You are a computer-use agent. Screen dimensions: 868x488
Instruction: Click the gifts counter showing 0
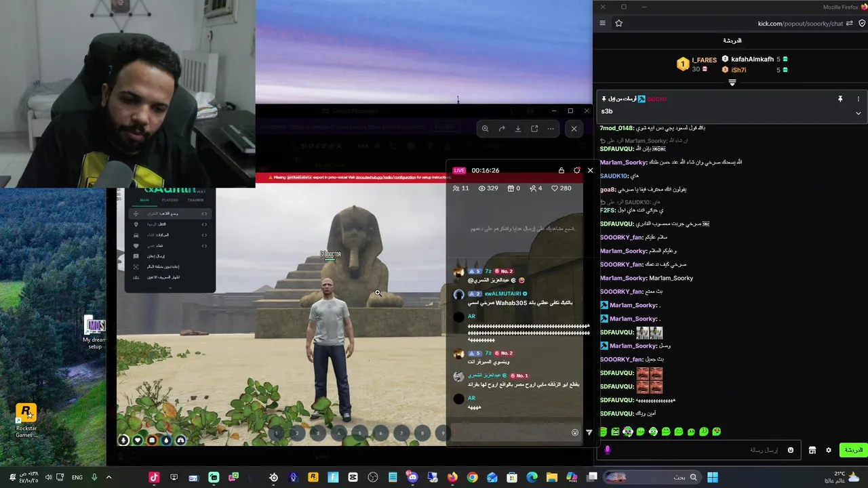tap(513, 188)
